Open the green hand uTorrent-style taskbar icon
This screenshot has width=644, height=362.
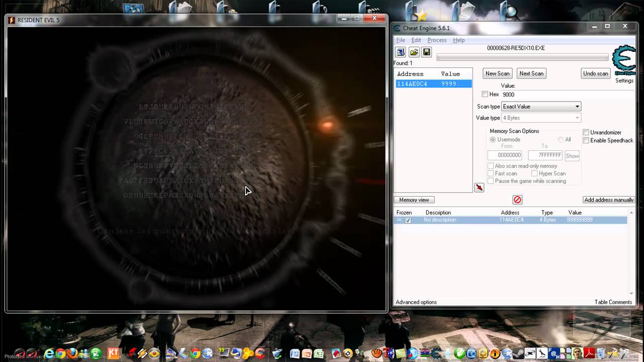point(459,353)
